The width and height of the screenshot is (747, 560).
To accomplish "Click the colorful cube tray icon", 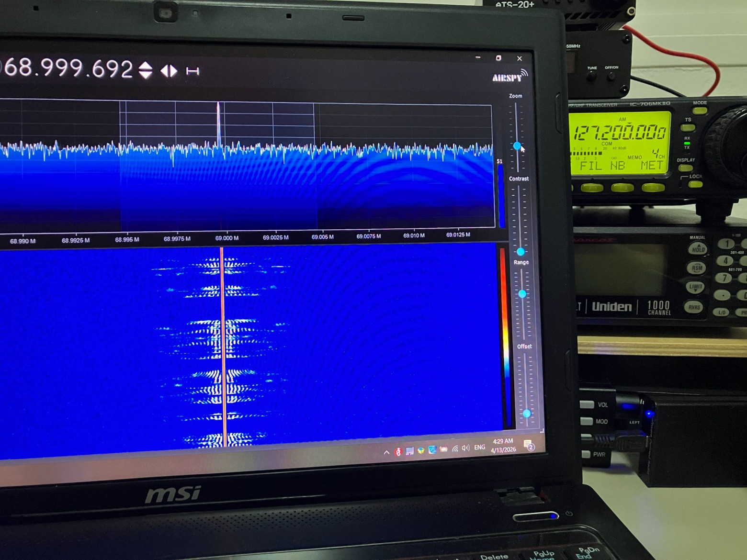I will [x=420, y=450].
